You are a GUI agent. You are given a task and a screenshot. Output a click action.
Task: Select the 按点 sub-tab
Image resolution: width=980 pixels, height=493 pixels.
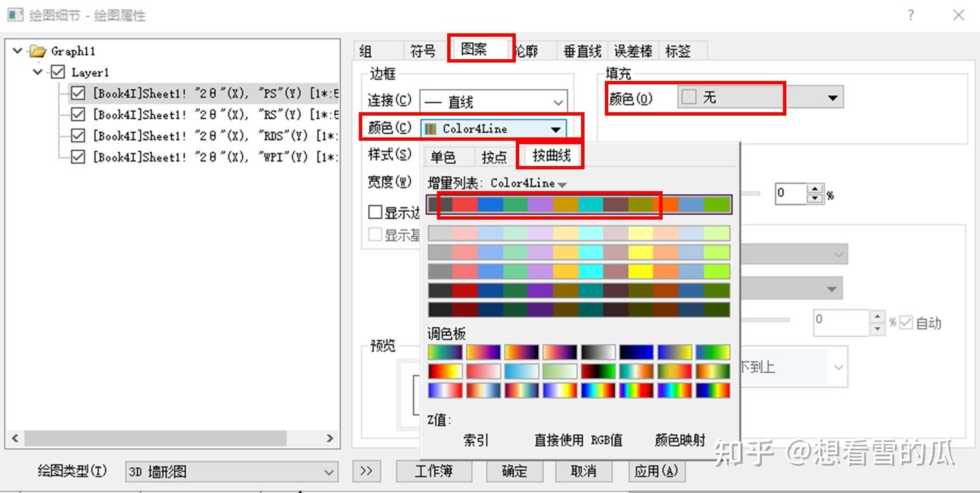(494, 156)
